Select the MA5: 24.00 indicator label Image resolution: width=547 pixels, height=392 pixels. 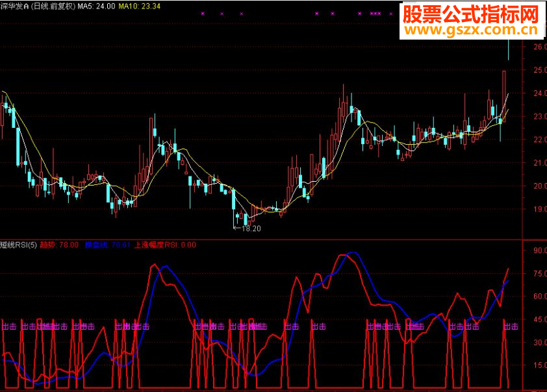click(x=96, y=6)
